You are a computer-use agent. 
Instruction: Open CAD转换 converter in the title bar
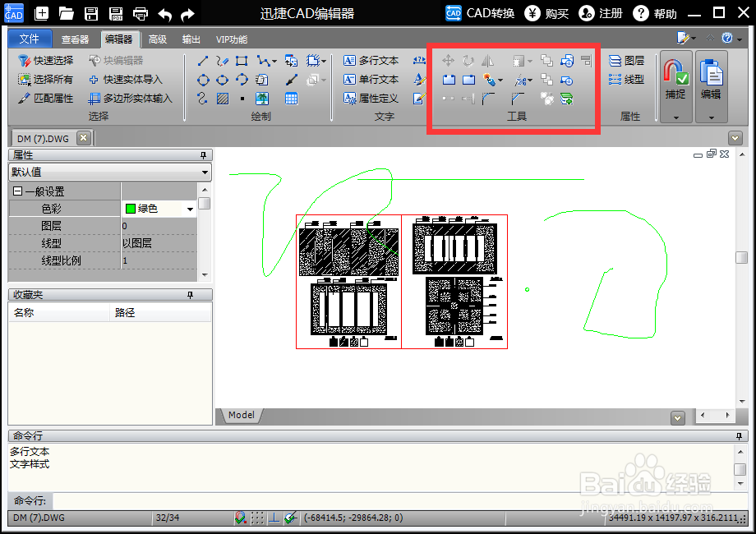point(480,13)
